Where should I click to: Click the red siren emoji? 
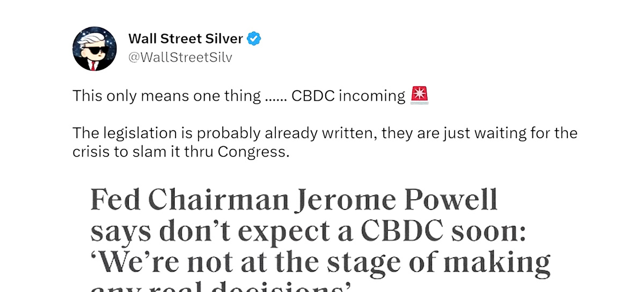pos(419,95)
